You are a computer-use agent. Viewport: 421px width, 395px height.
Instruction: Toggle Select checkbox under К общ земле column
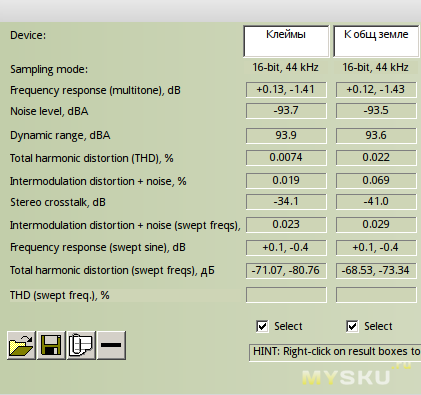tap(352, 326)
